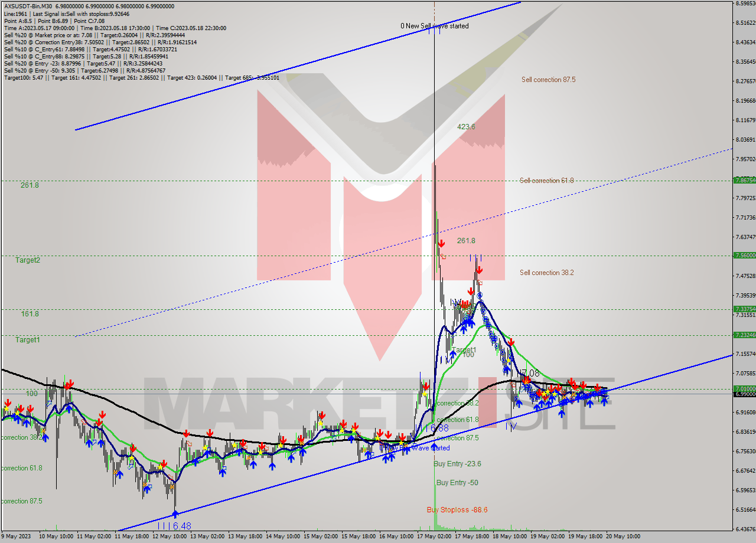Screen dimensions: 756x543
Task: Select the '423.6' Fibonacci label
Action: click(x=466, y=127)
